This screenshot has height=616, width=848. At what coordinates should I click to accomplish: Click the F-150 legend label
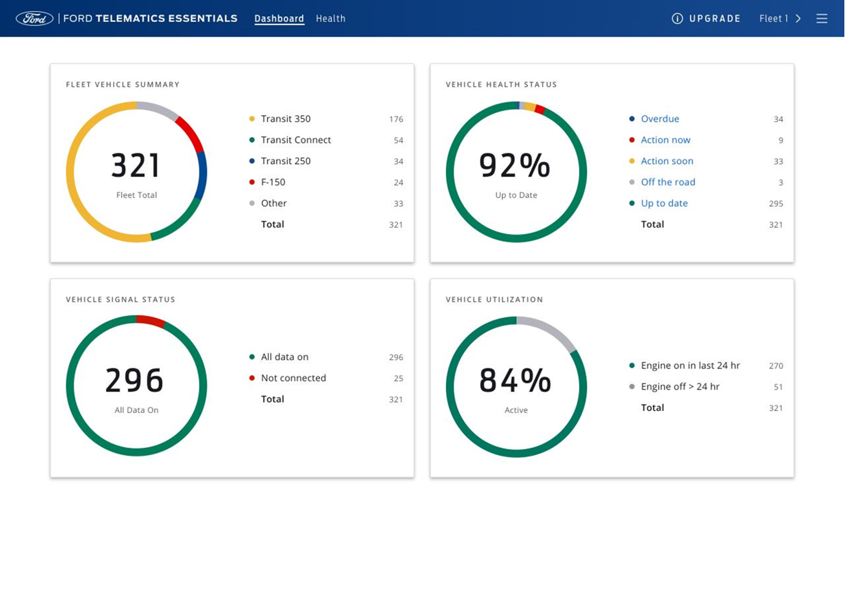273,182
